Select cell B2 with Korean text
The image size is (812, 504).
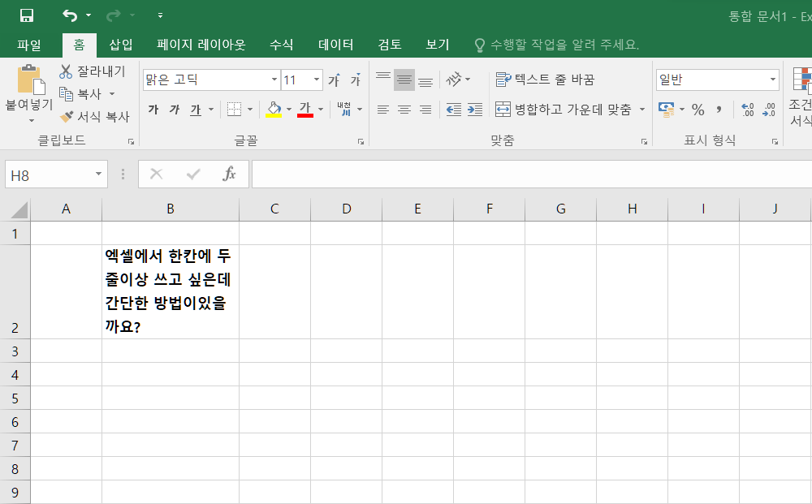pos(171,292)
